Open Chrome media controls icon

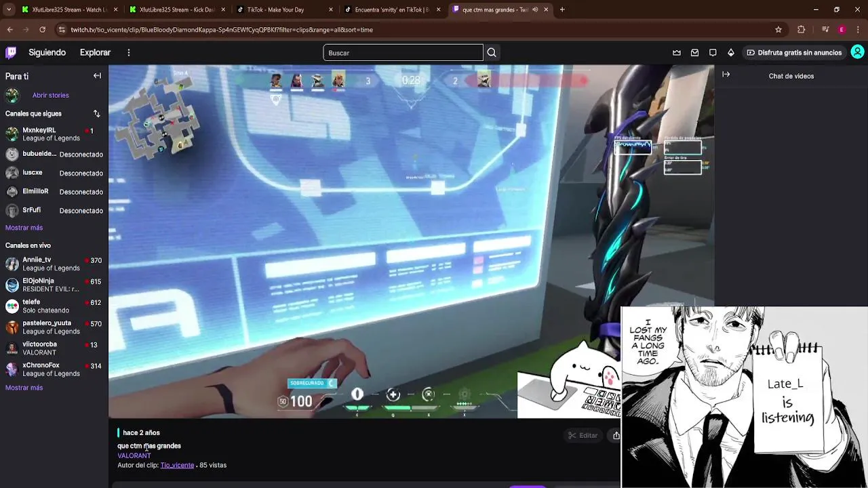click(x=825, y=30)
